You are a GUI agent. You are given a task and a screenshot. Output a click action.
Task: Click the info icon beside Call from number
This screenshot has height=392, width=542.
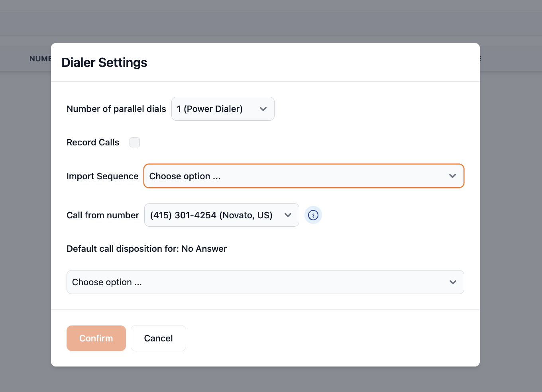[313, 215]
